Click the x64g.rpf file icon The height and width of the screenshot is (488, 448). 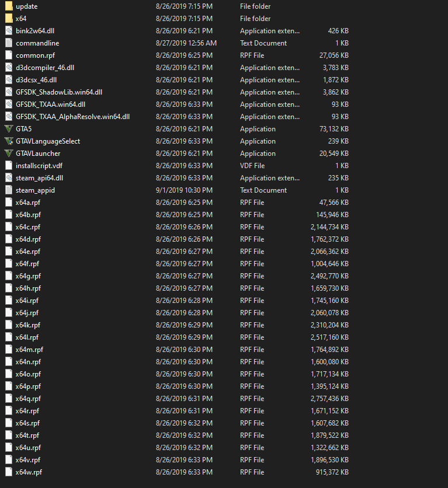click(x=9, y=276)
